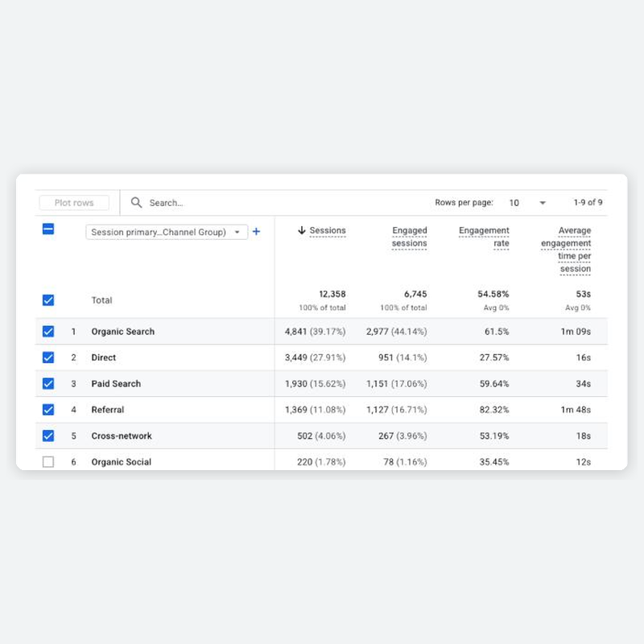Sort by Sessions column header
This screenshot has height=644, width=644.
[x=328, y=230]
